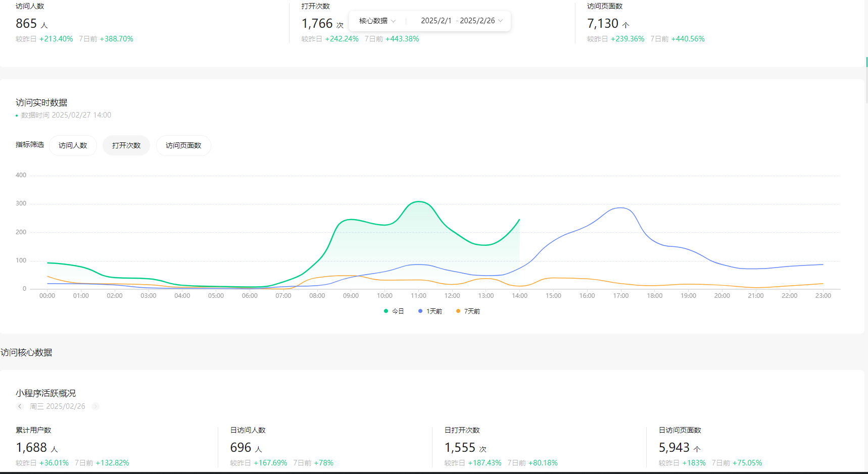Click the 865 访问人数 value
Image resolution: width=868 pixels, height=474 pixels.
coord(26,24)
